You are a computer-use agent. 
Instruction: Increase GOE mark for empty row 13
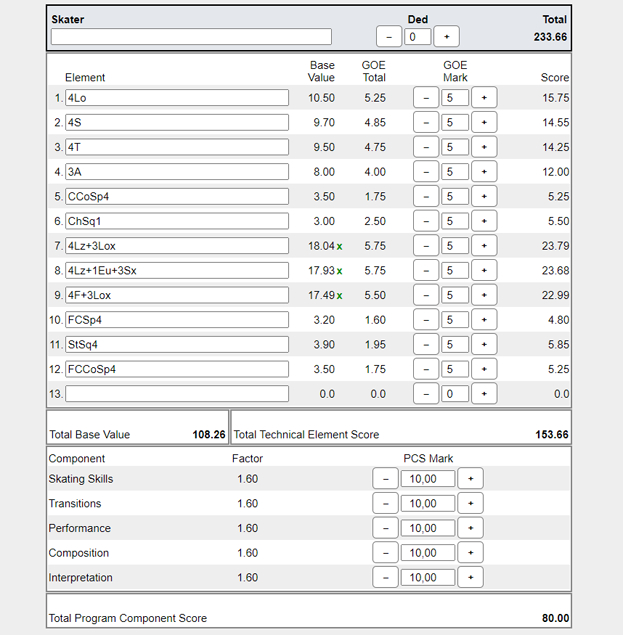[x=484, y=394]
